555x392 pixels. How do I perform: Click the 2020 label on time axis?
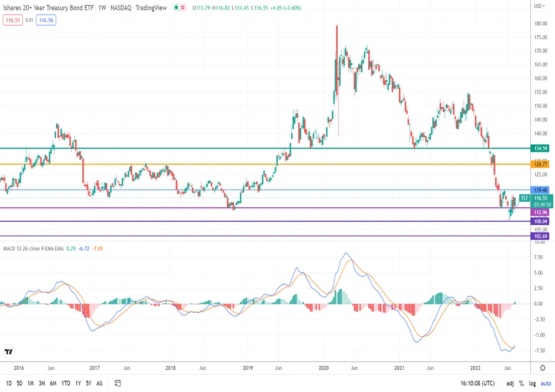(324, 368)
